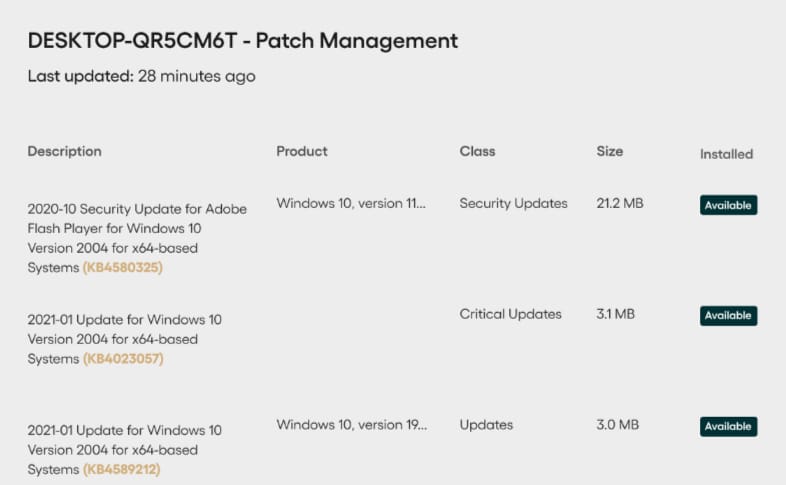This screenshot has height=485, width=786.
Task: Select the Security Updates class cell
Action: 513,203
